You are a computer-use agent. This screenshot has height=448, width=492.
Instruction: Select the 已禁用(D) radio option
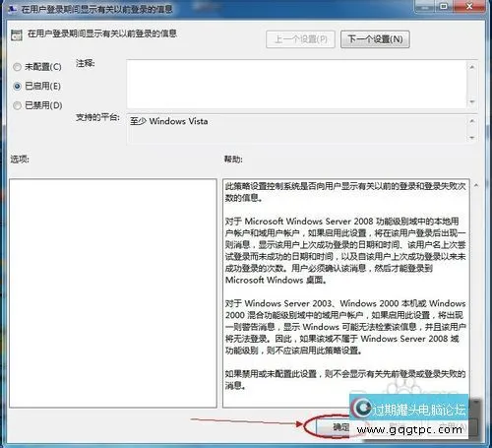(x=37, y=105)
